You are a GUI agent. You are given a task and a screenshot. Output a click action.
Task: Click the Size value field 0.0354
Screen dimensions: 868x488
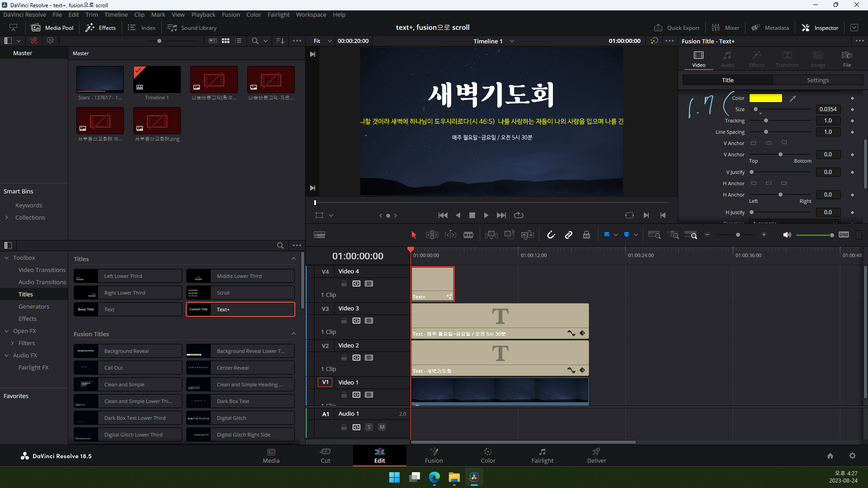click(828, 109)
